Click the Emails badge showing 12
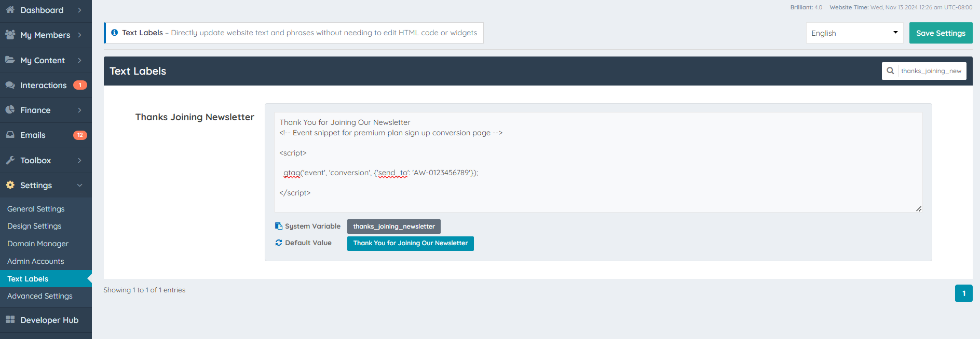This screenshot has width=980, height=339. point(80,135)
